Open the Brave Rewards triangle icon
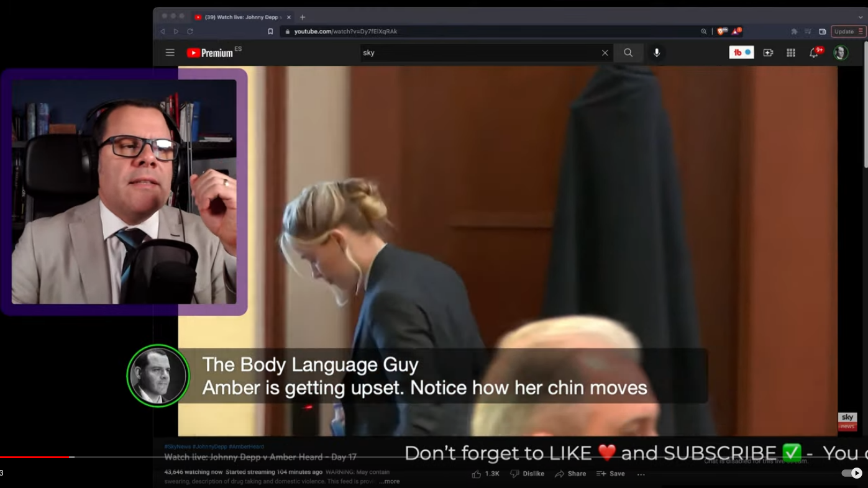This screenshot has height=488, width=868. coord(736,31)
